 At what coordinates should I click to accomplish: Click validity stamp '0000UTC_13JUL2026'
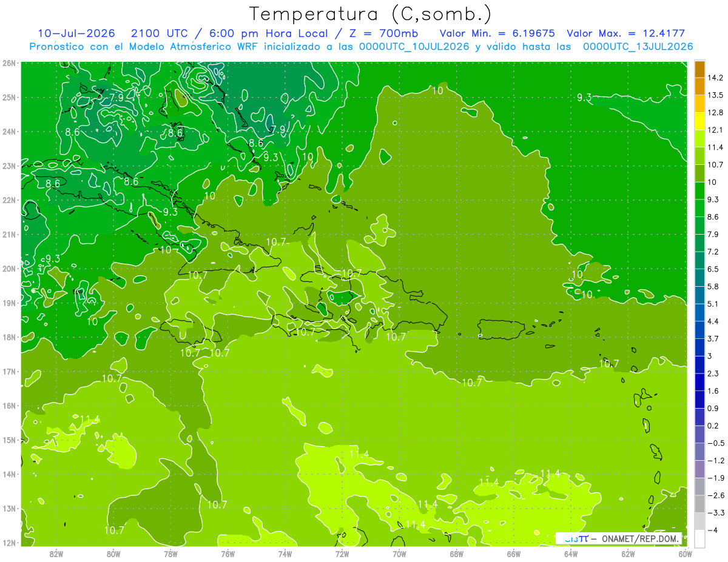[638, 47]
